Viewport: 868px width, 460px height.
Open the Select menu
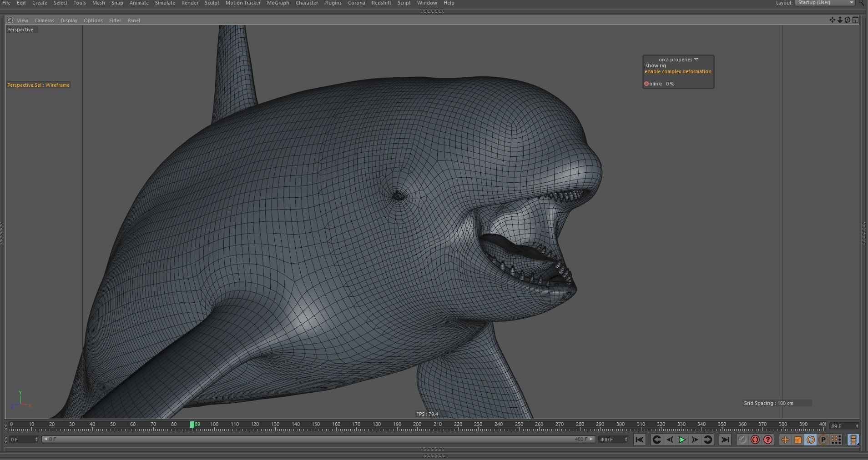coord(61,3)
